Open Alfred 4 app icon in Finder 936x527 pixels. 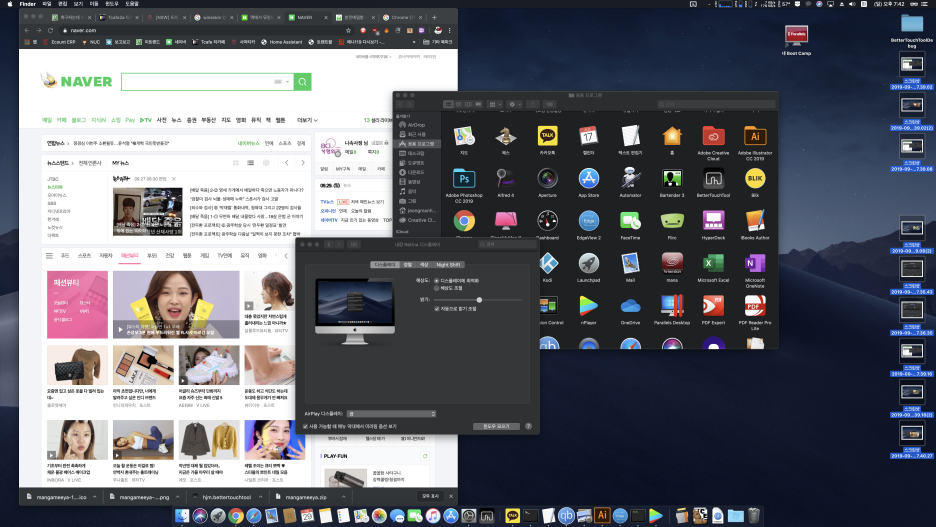coord(506,178)
